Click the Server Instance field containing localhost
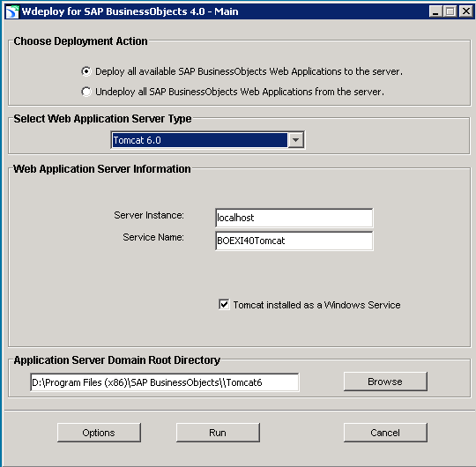Image resolution: width=476 pixels, height=467 pixels. (294, 218)
